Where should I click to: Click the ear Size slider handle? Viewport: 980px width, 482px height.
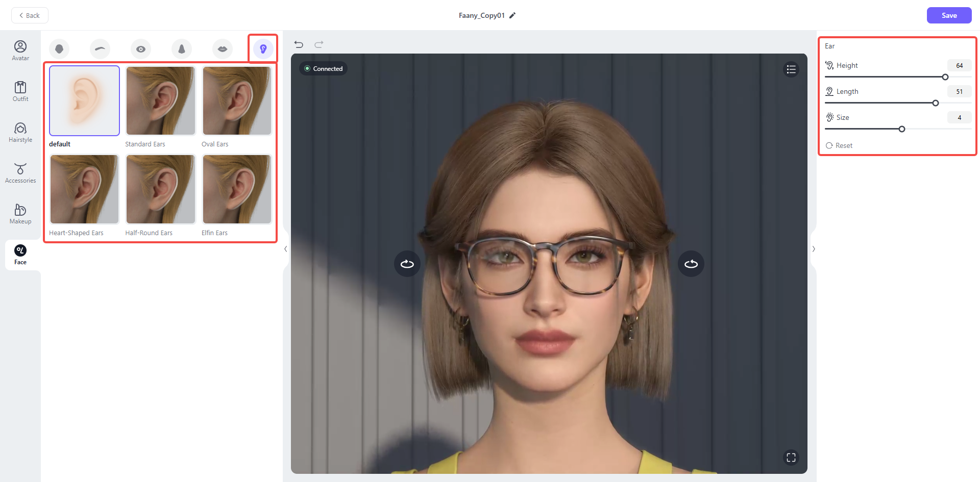902,129
